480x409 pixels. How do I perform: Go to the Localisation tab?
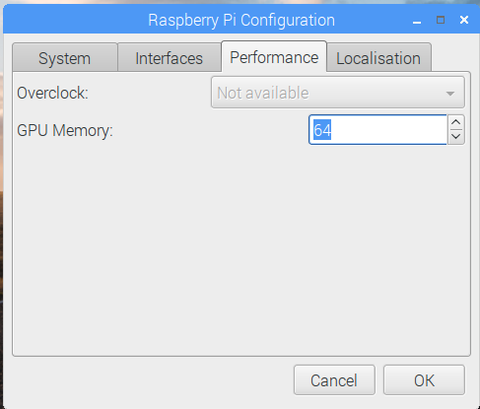point(379,58)
